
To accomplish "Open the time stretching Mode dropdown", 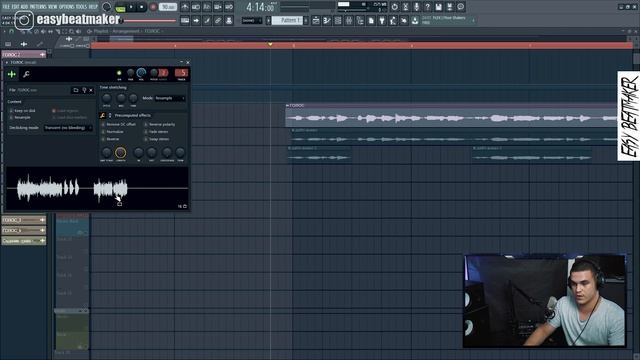I will 170,98.
